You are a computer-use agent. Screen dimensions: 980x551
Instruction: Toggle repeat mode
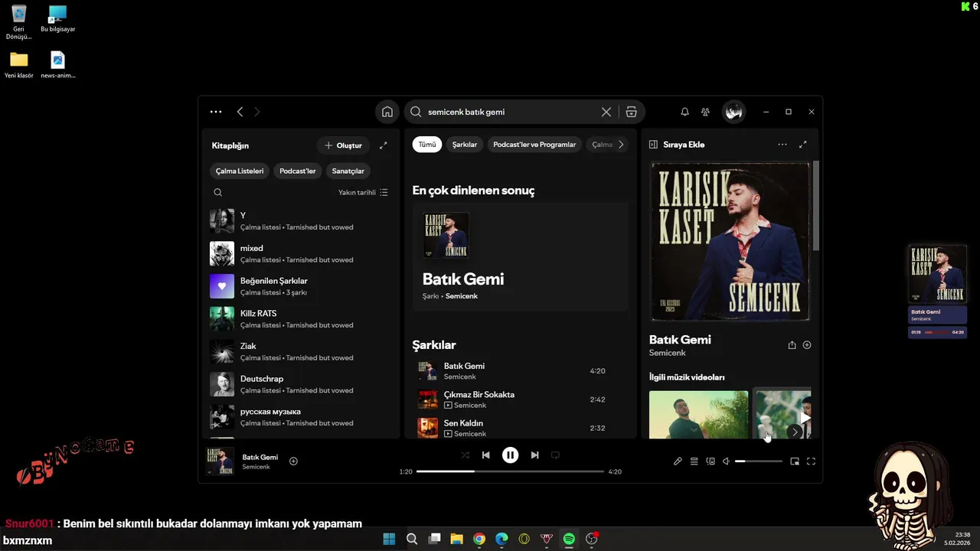[x=555, y=455]
